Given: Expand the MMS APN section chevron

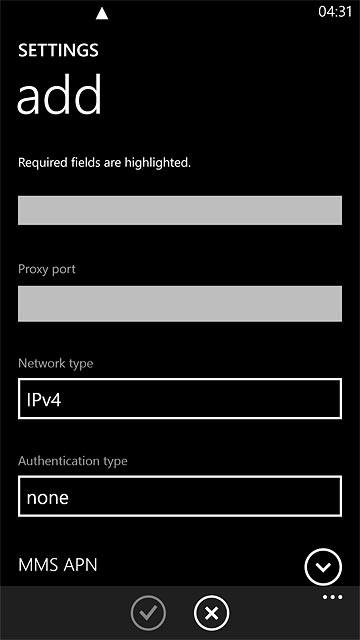Looking at the screenshot, I should tap(323, 567).
